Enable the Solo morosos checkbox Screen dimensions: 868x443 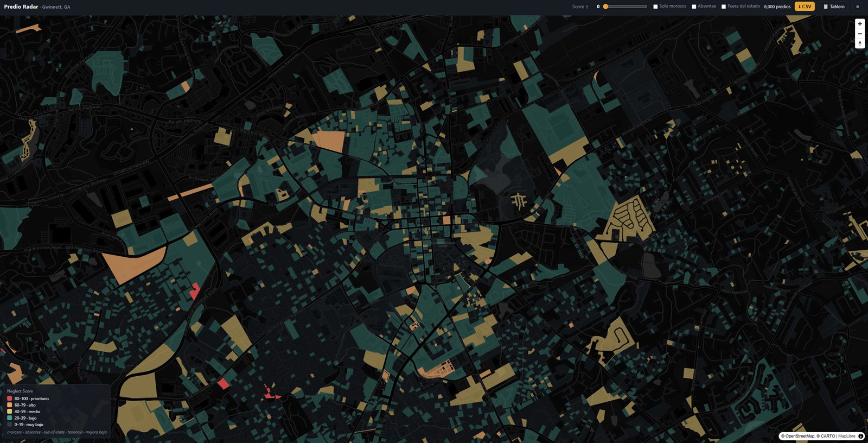click(x=655, y=7)
